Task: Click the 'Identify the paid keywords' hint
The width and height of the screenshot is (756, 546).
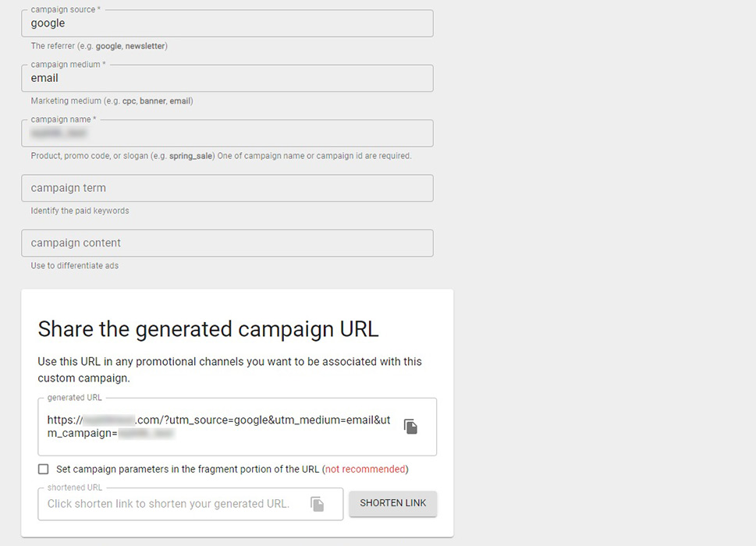Action: pyautogui.click(x=80, y=211)
